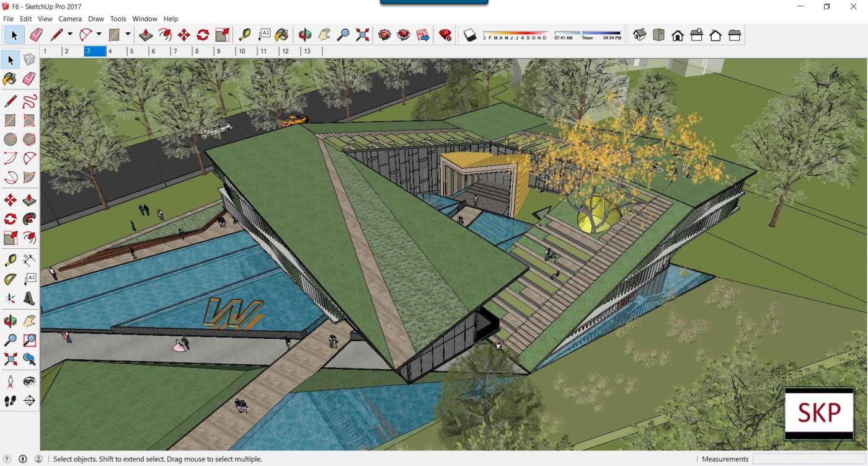Switch to the Iso view house icon

click(x=640, y=35)
